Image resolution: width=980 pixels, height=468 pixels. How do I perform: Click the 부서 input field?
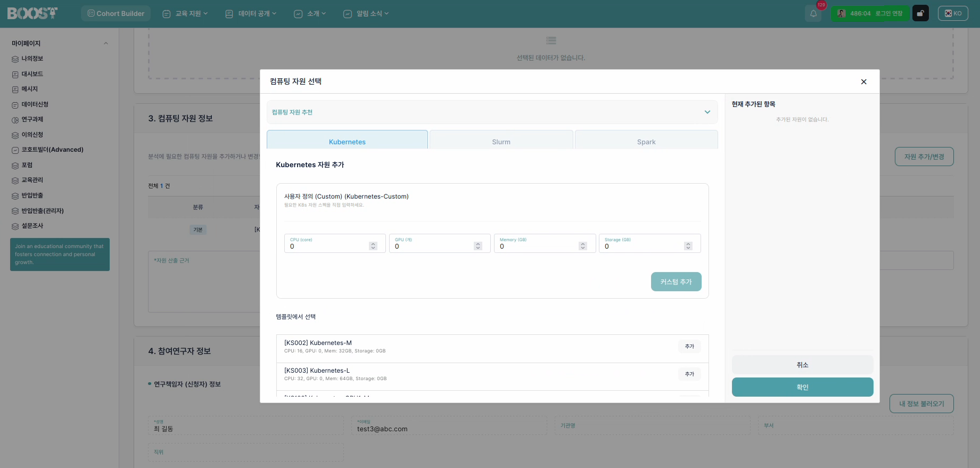click(x=855, y=426)
